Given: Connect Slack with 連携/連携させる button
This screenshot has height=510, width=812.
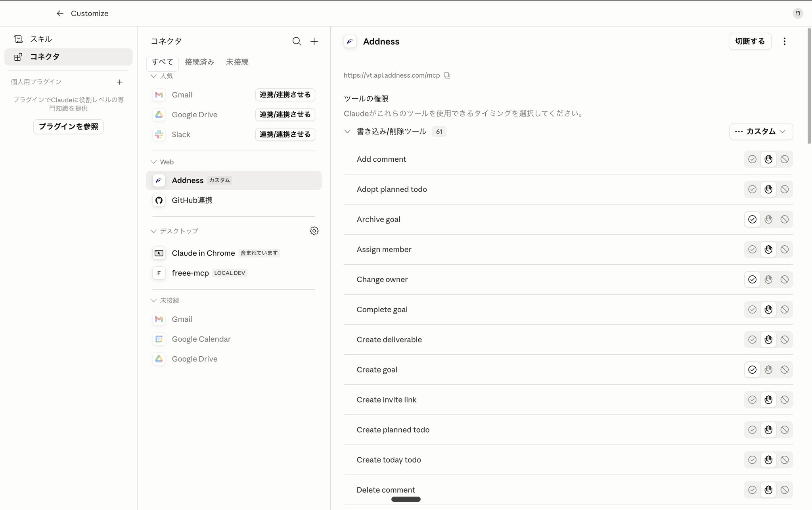Looking at the screenshot, I should click(x=285, y=134).
